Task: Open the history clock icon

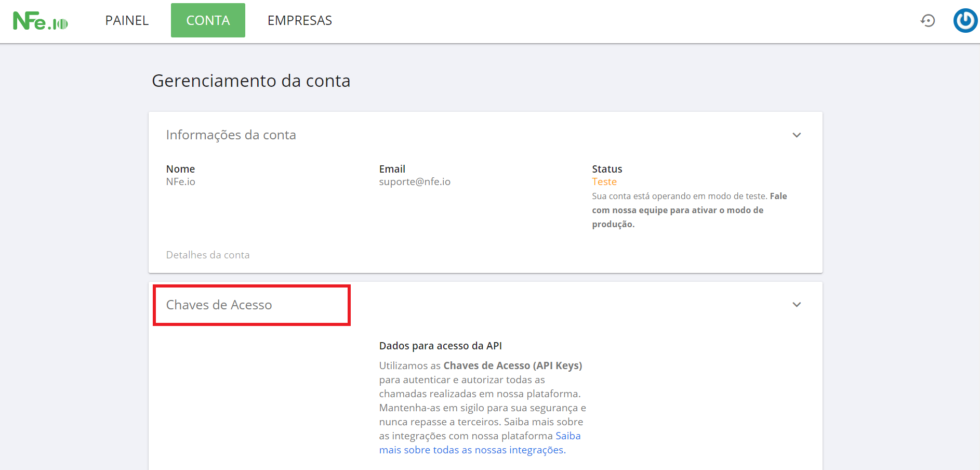Action: pyautogui.click(x=928, y=21)
